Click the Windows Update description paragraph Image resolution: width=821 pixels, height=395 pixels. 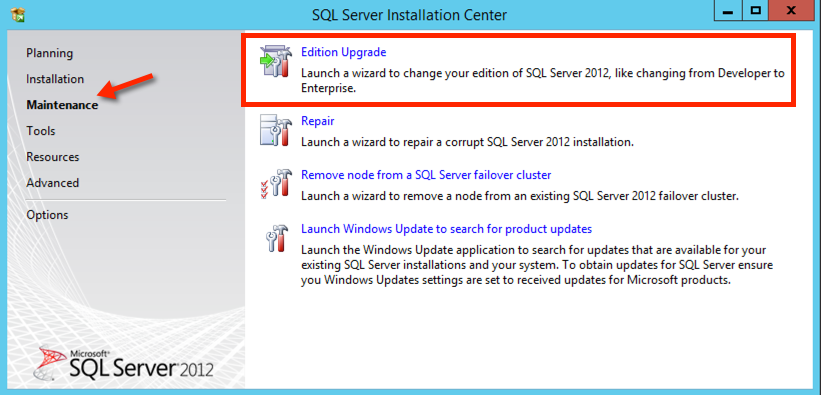[x=537, y=265]
